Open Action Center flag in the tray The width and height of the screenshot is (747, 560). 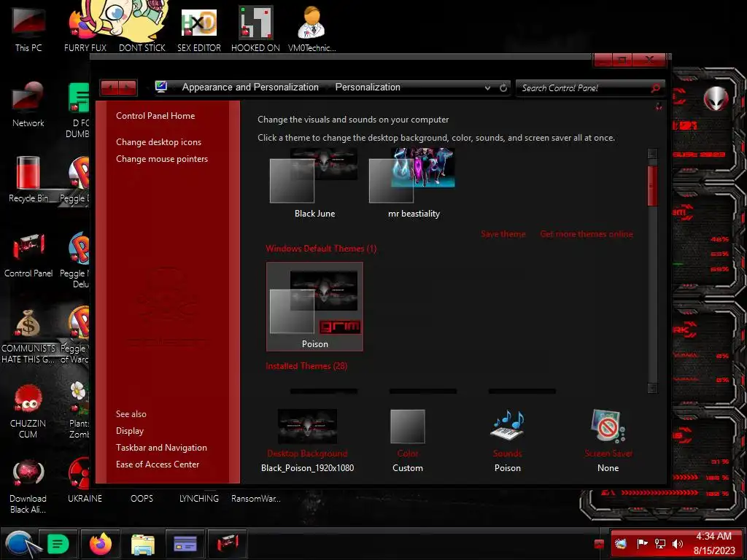[x=642, y=543]
